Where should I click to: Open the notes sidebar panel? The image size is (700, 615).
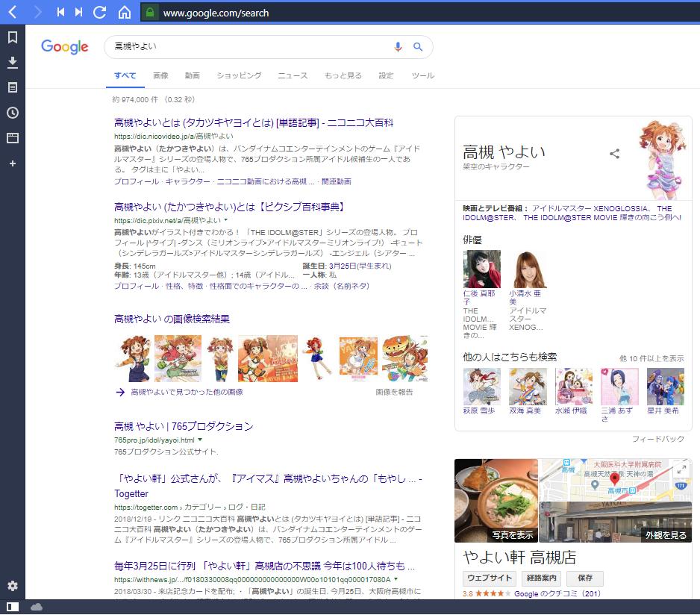(13, 87)
